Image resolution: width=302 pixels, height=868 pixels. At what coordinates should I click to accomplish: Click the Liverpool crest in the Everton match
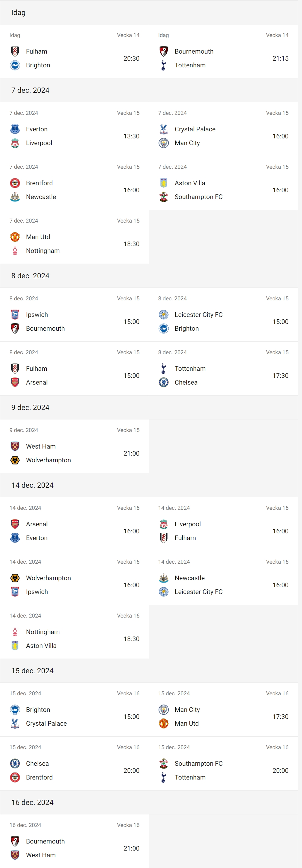[15, 143]
